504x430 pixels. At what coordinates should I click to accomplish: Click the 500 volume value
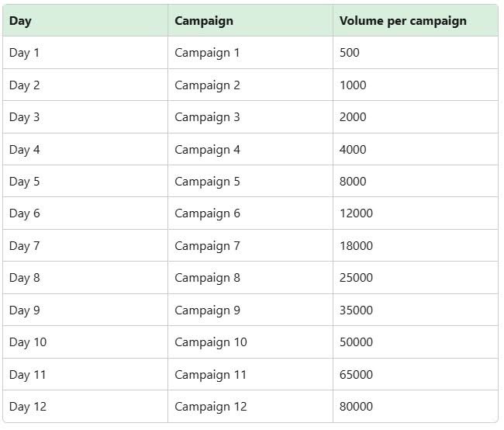(350, 53)
